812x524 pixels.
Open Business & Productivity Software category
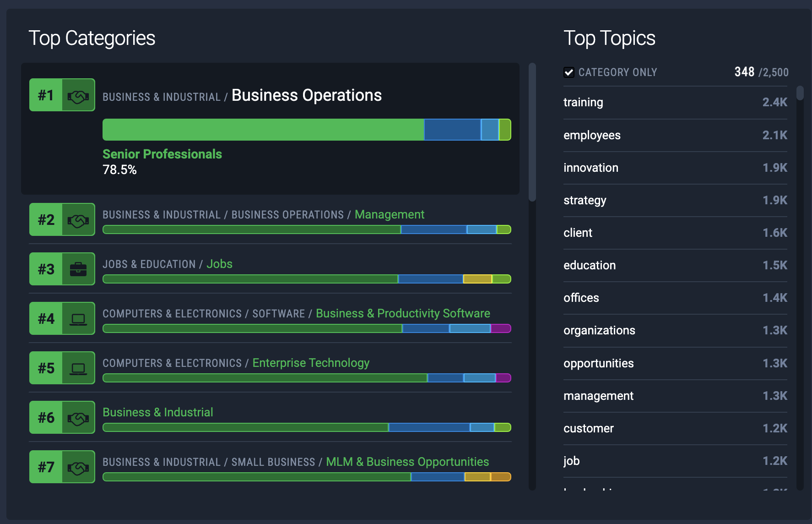coord(403,313)
